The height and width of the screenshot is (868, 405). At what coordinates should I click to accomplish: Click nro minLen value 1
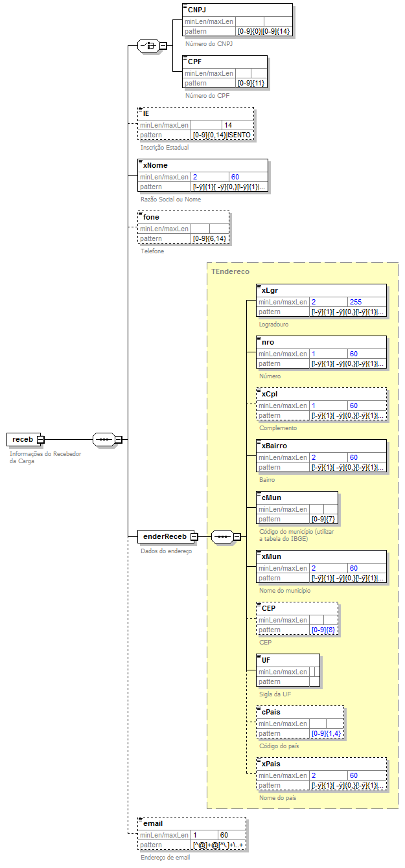click(314, 354)
